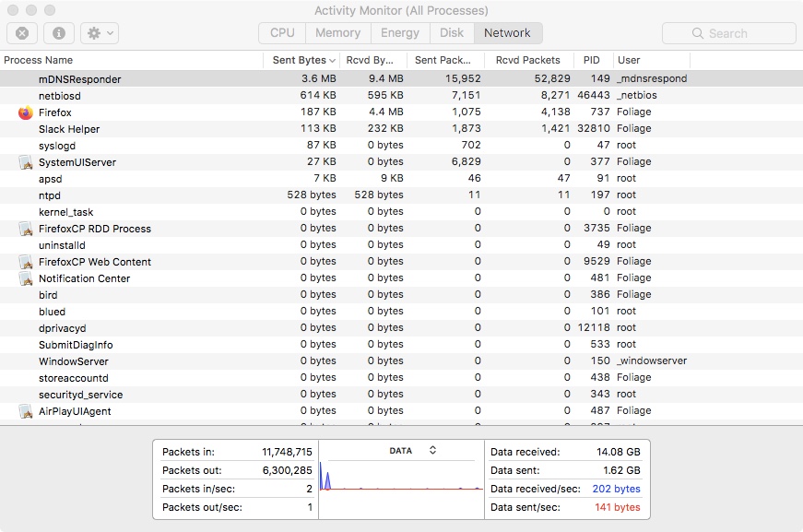Sort by Rcvd Bytes column header

pos(372,60)
